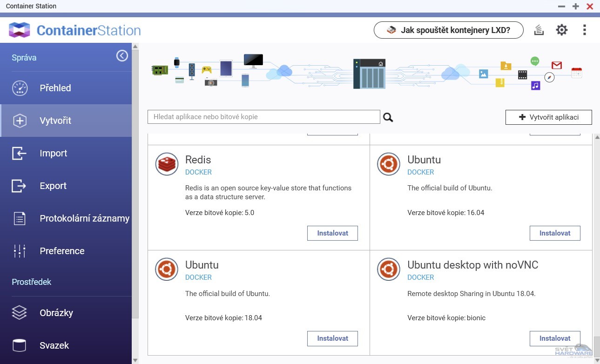Open the Obrázky images section
Viewport: 600px width, 364px height.
(56, 313)
